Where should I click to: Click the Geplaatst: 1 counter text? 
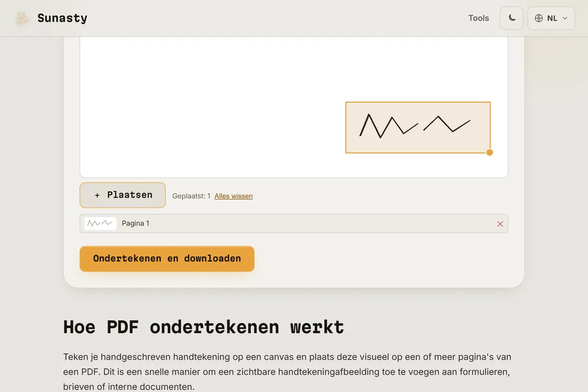pos(191,196)
